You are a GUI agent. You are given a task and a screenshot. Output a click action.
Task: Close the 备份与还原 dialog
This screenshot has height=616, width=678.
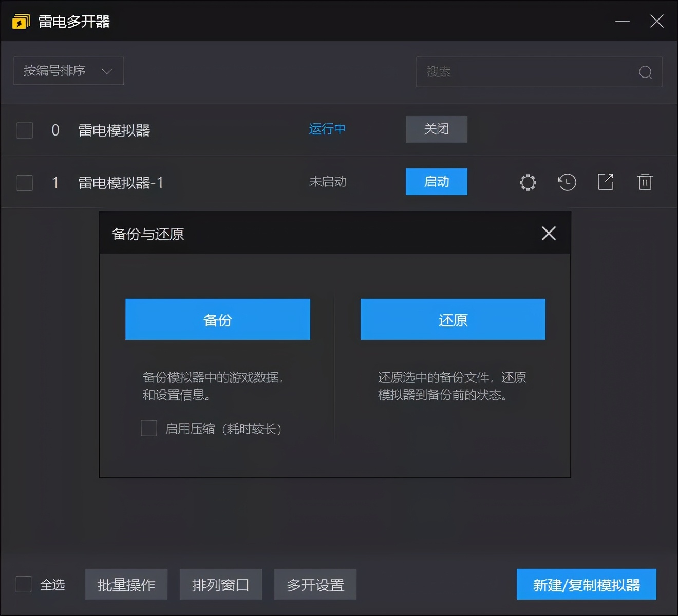click(548, 234)
